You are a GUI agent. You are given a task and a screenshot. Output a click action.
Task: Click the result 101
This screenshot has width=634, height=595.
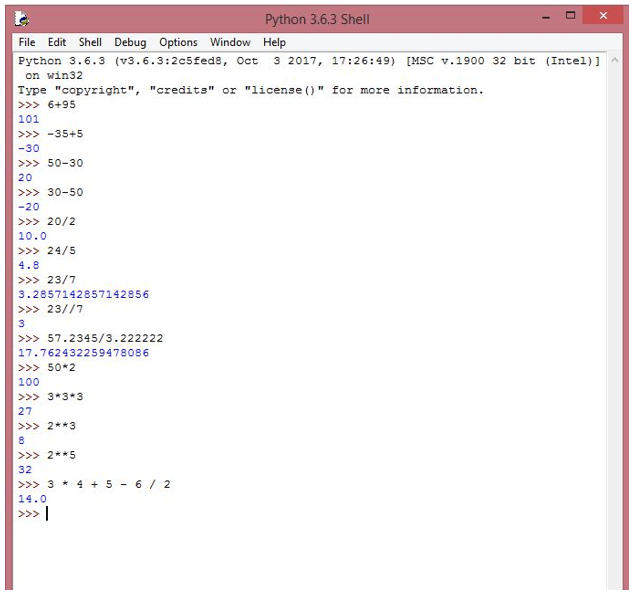(29, 119)
